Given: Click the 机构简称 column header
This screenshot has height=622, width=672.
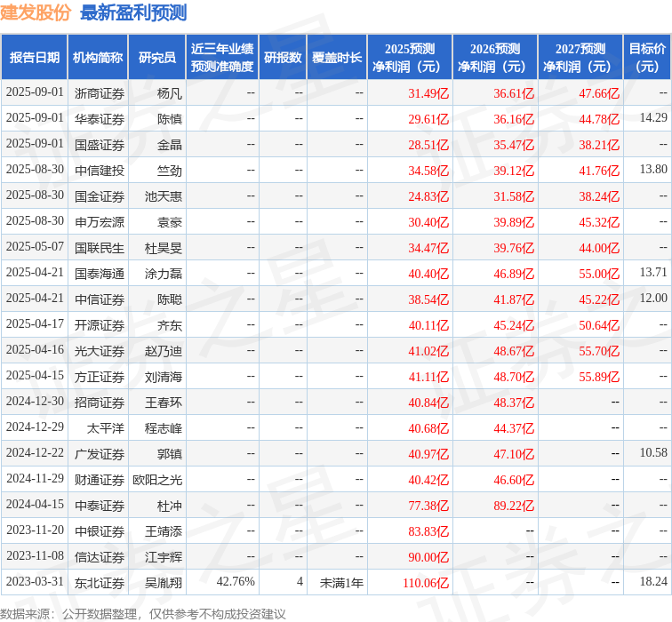Looking at the screenshot, I should [98, 58].
